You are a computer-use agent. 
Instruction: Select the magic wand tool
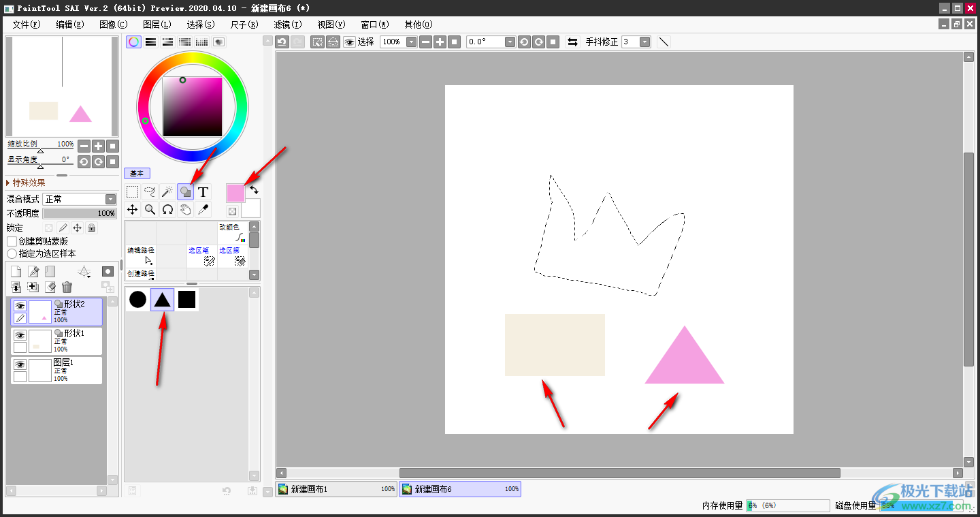point(167,192)
